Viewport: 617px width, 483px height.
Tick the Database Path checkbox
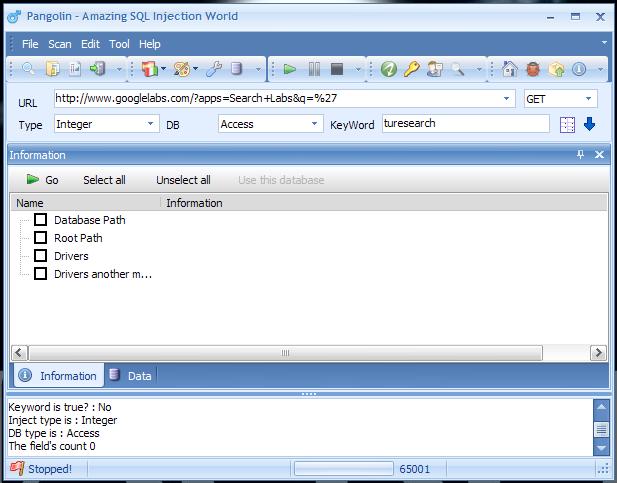click(x=41, y=220)
